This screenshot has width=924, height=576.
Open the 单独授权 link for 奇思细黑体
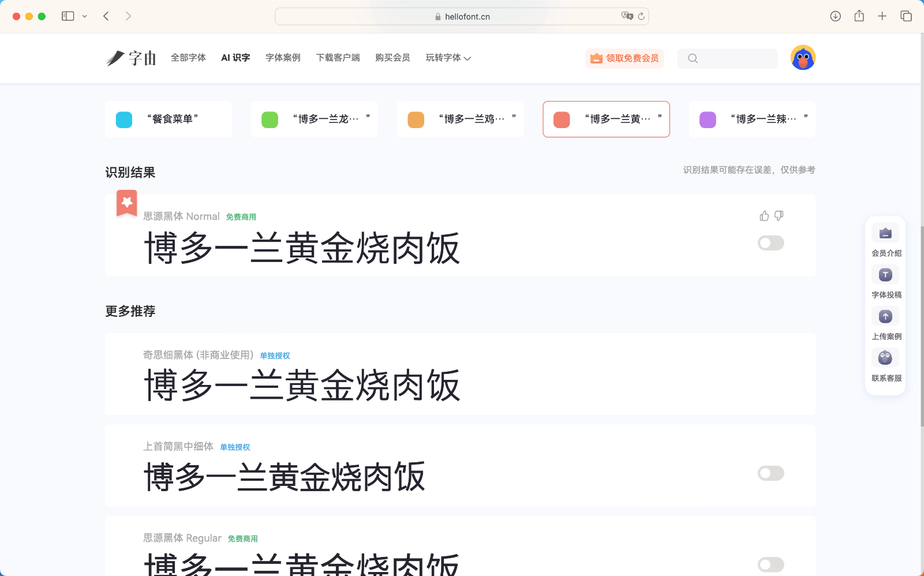point(274,355)
